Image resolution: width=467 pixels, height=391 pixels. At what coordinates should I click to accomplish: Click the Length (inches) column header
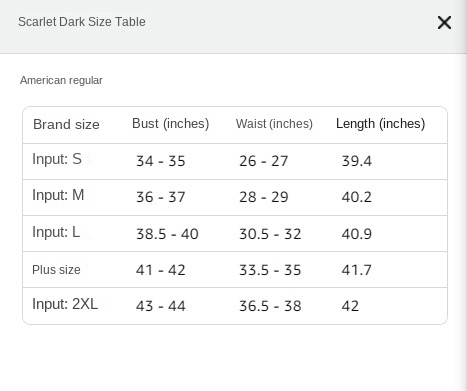pos(380,124)
